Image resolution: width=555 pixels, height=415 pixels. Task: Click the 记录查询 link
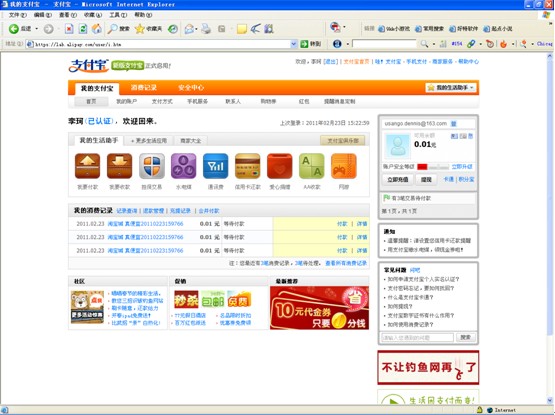[x=127, y=211]
